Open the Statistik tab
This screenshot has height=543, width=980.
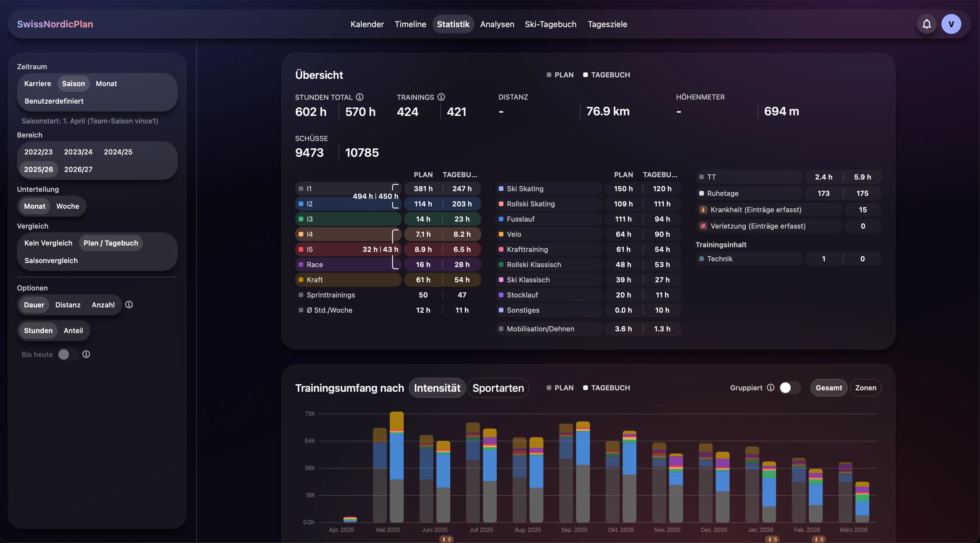(x=453, y=24)
